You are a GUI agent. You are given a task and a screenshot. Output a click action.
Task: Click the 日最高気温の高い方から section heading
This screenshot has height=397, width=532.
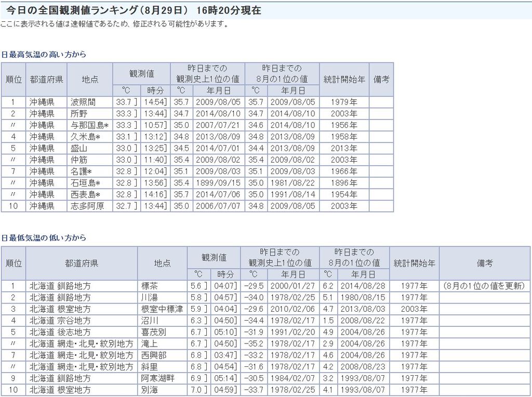click(x=44, y=54)
